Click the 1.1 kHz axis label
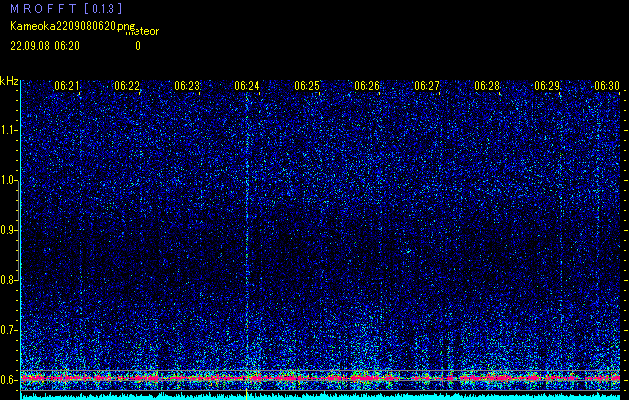This screenshot has width=629, height=400. click(x=9, y=130)
